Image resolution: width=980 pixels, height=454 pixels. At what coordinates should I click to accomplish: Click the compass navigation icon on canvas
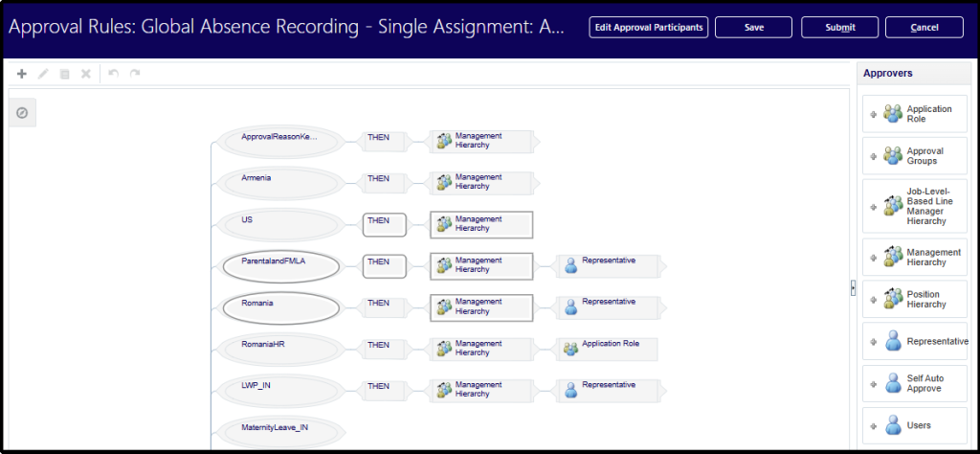click(22, 113)
